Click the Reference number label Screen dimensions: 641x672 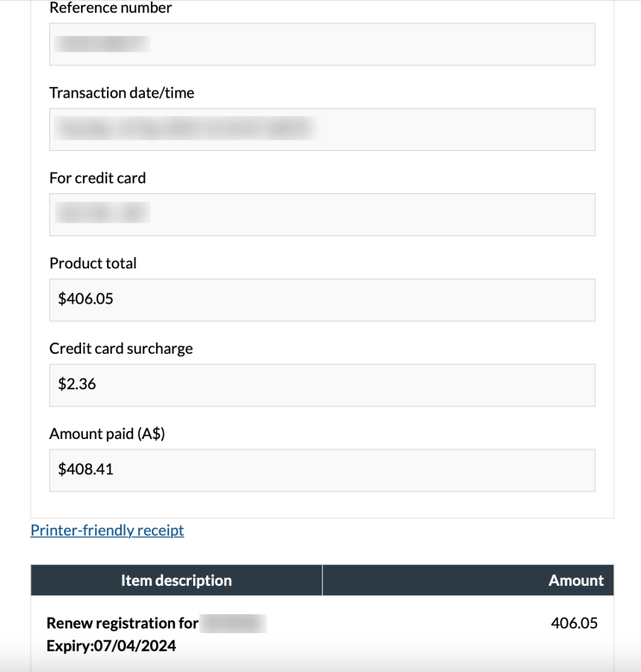point(110,8)
